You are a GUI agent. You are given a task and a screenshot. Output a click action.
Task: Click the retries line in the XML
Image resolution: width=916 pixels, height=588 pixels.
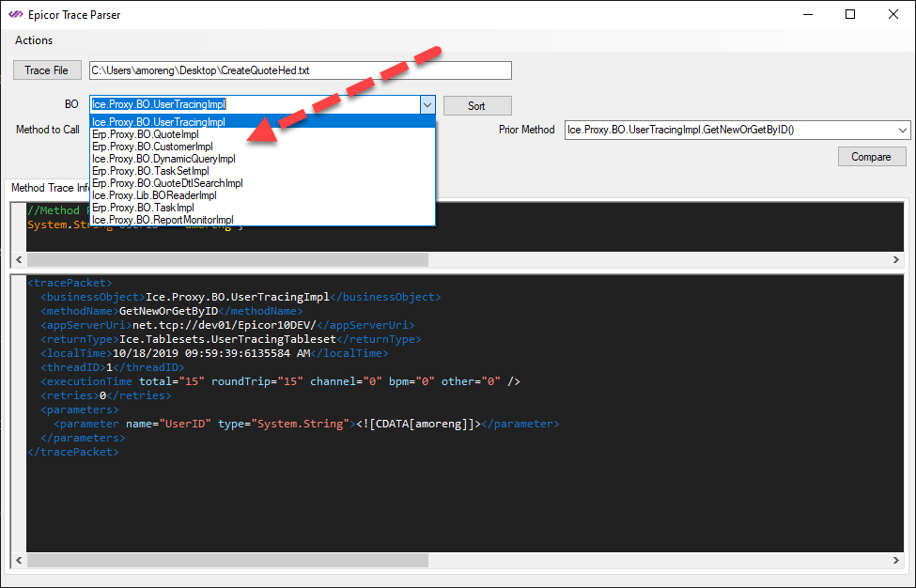106,395
